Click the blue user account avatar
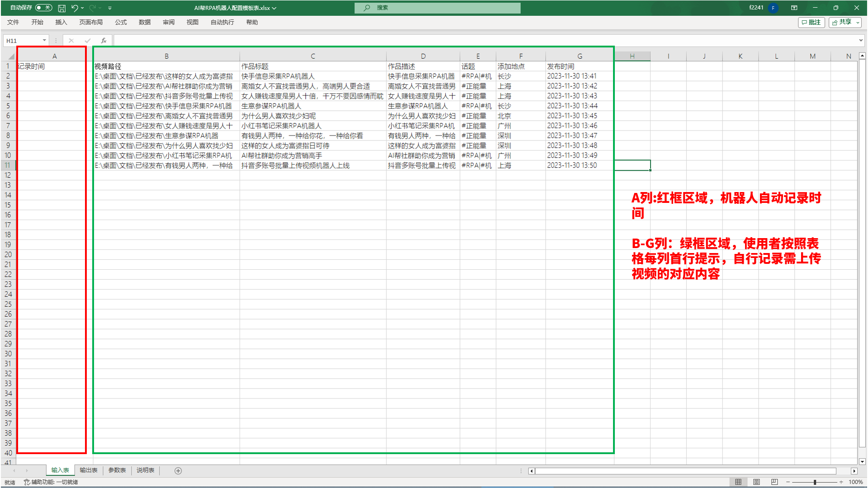Viewport: 868px width, 488px height. pyautogui.click(x=773, y=8)
